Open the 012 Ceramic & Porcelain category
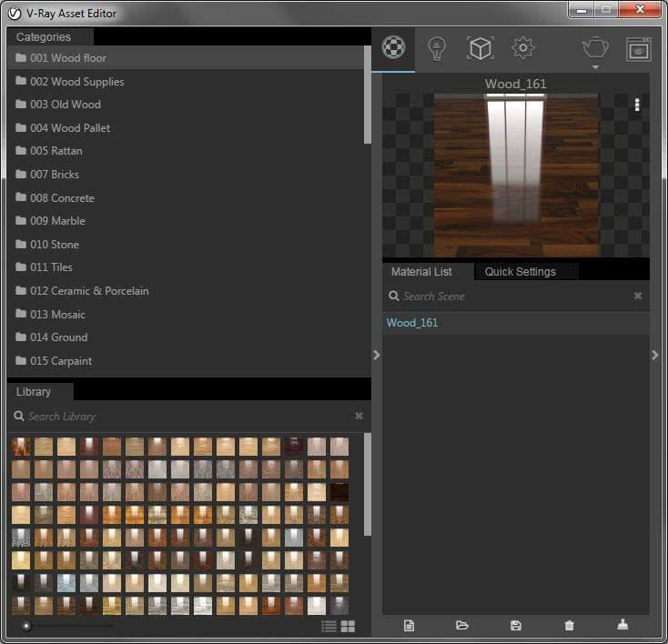 (186, 291)
